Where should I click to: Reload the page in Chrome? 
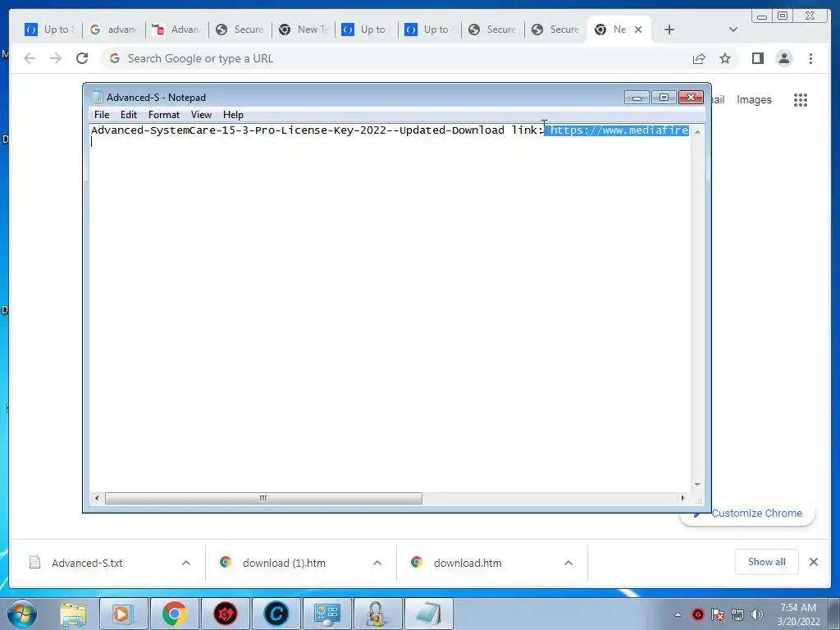click(82, 58)
